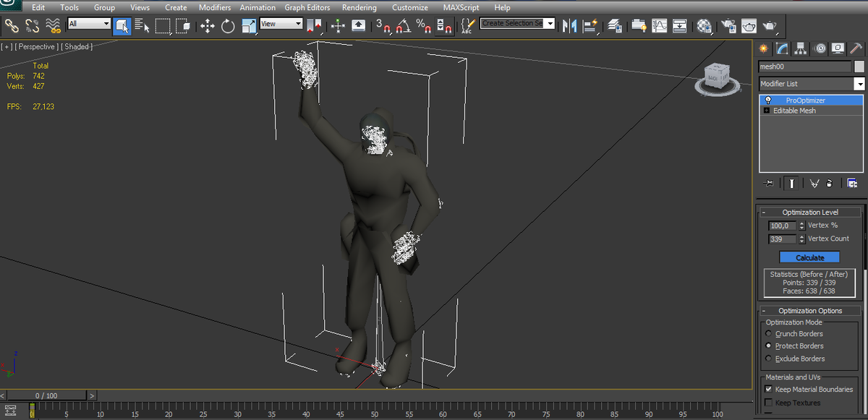Open the Layer Manager
The image size is (868, 420).
click(x=616, y=26)
